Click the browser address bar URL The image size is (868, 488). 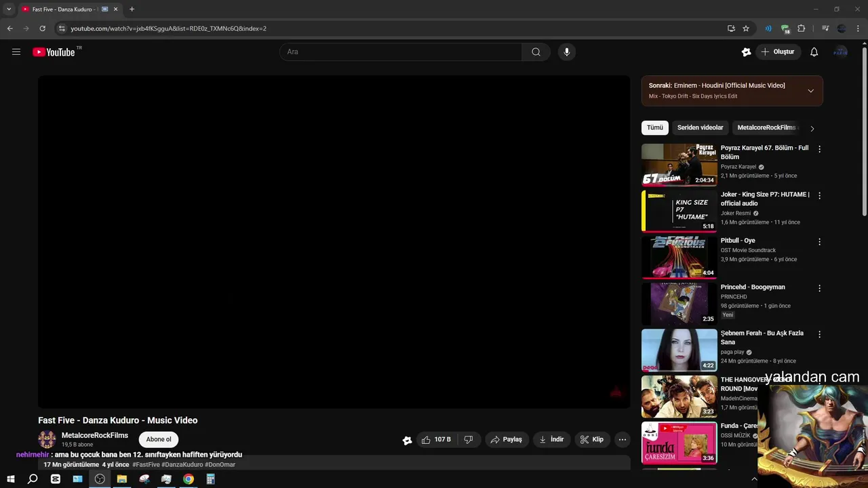(x=168, y=28)
